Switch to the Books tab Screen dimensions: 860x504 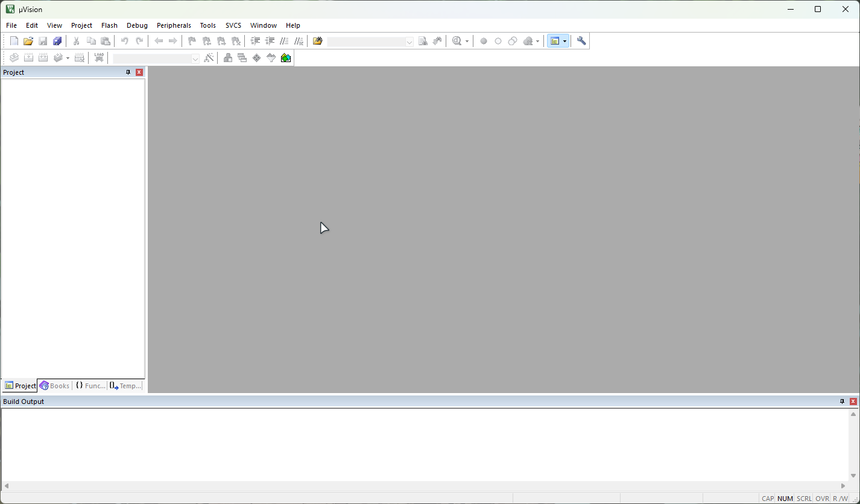(x=55, y=386)
